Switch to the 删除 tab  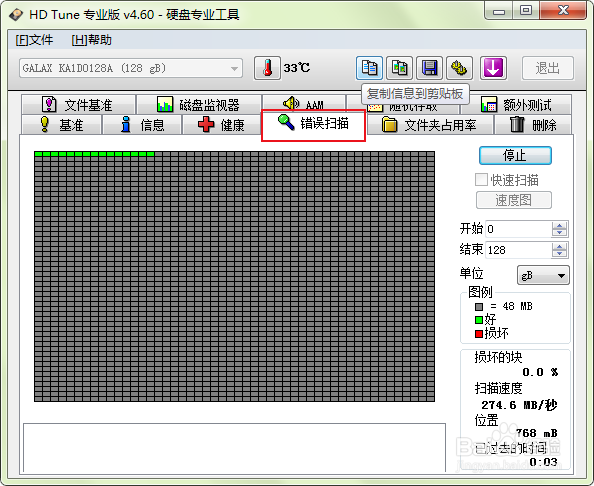(533, 125)
